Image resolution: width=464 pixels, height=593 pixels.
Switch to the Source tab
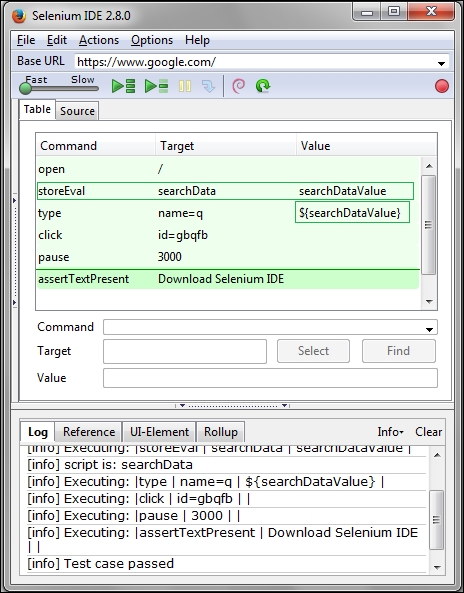click(x=78, y=111)
